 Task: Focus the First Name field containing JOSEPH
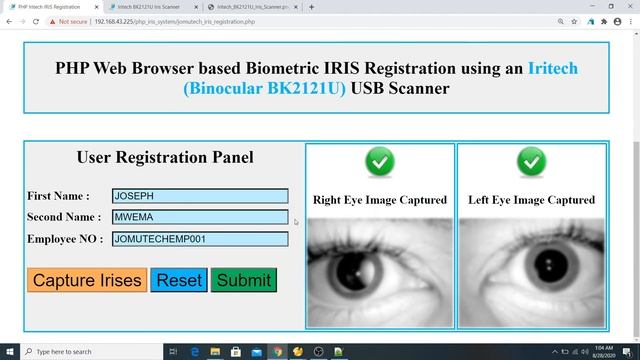pos(200,196)
